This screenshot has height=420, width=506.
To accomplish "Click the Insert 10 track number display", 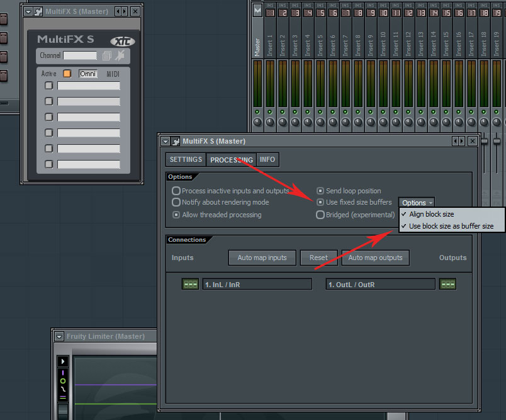I will click(x=383, y=13).
